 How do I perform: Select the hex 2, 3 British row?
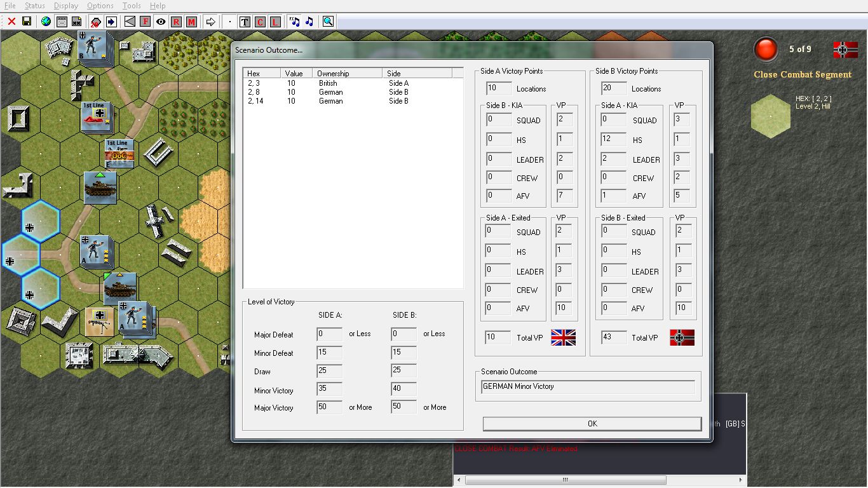[x=353, y=83]
